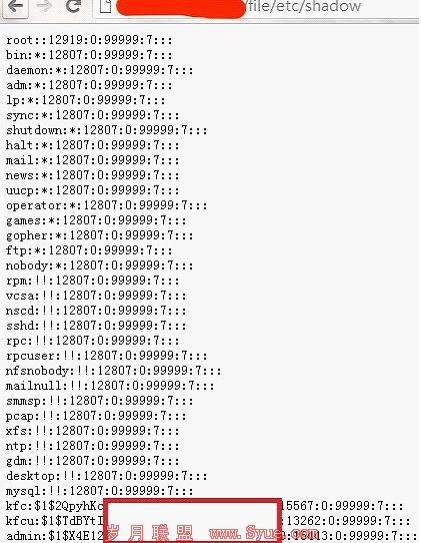Screen dimensions: 421x543
Task: Click the mailnull account line
Action: (110, 386)
